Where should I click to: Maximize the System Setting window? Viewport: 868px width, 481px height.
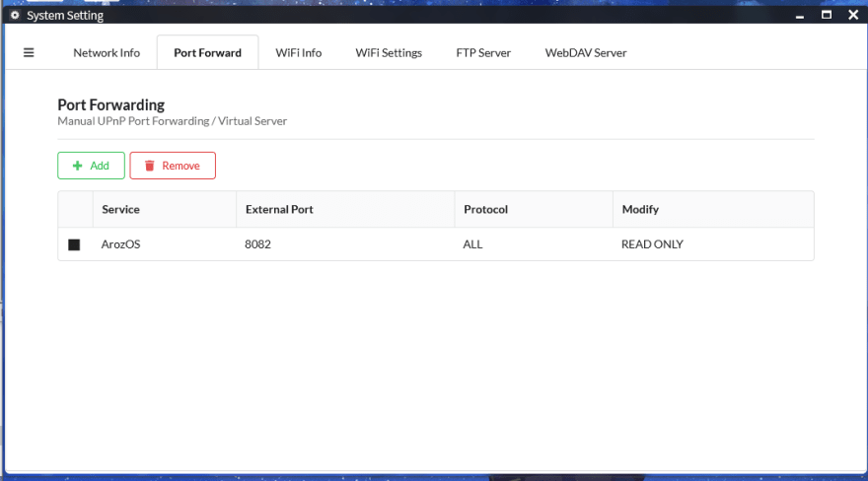[827, 15]
